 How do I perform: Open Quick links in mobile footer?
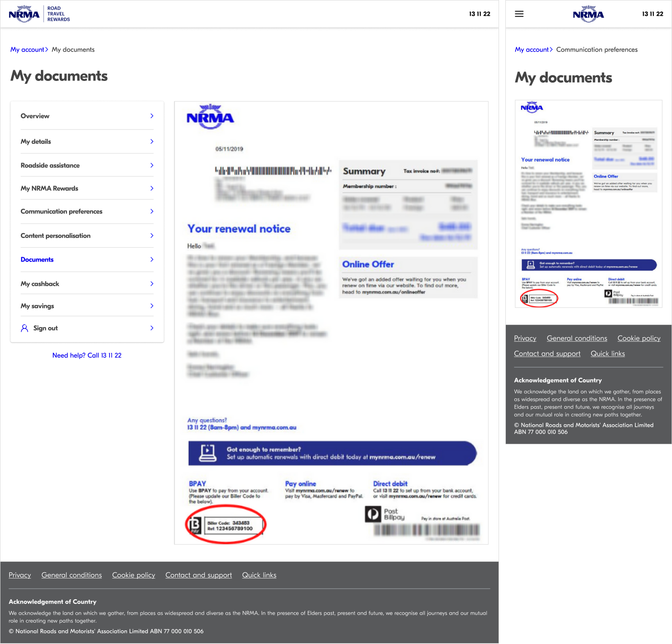tap(608, 354)
